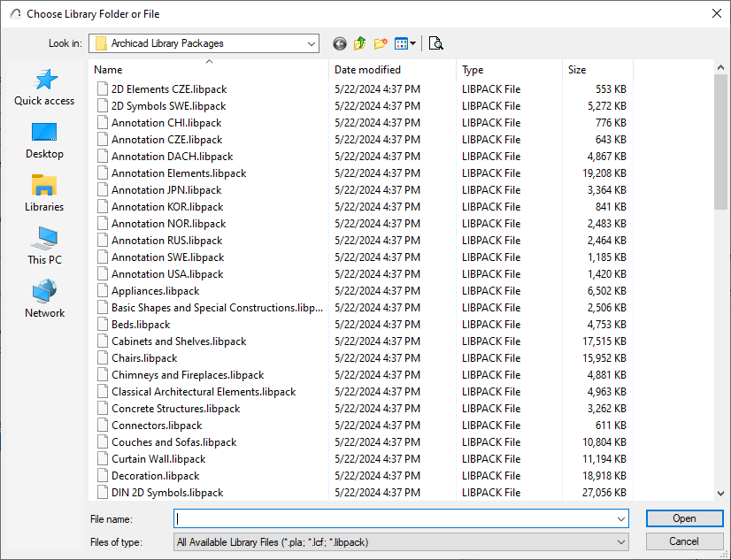731x560 pixels.
Task: Select Appliances.libpack
Action: point(155,291)
